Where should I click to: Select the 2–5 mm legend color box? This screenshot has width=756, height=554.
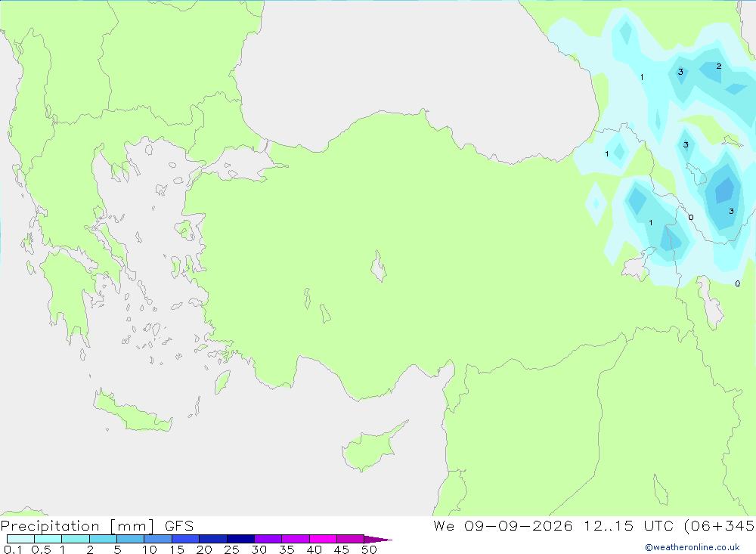[x=103, y=539]
